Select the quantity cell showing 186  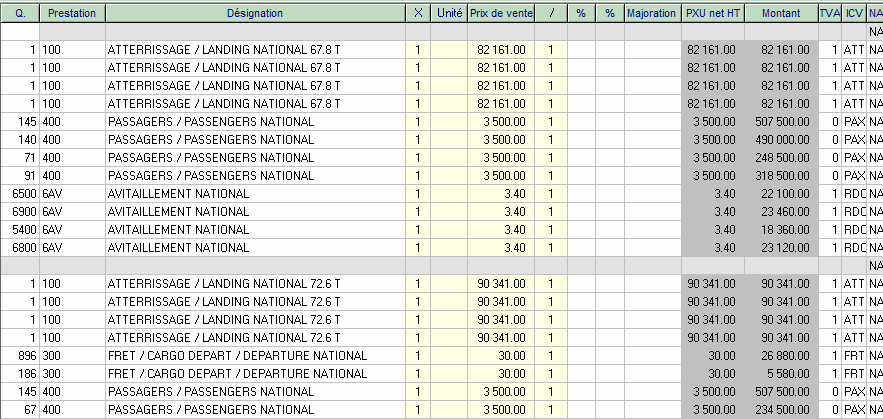20,373
